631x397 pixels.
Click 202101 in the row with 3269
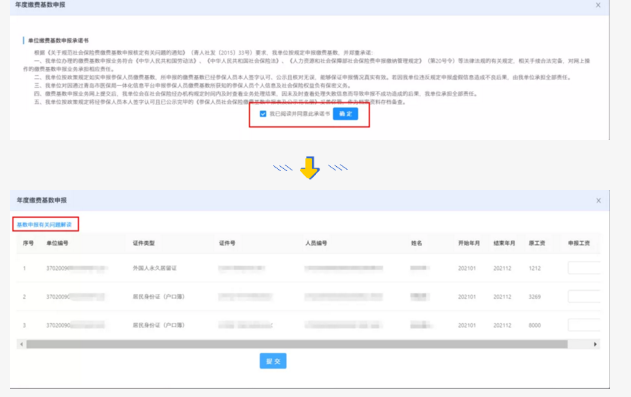coord(467,297)
